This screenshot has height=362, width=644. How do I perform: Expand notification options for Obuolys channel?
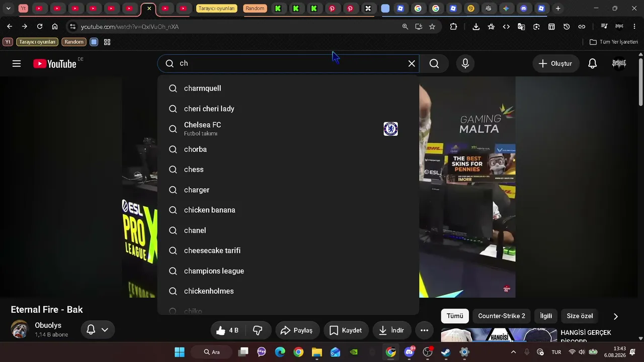[98, 330]
